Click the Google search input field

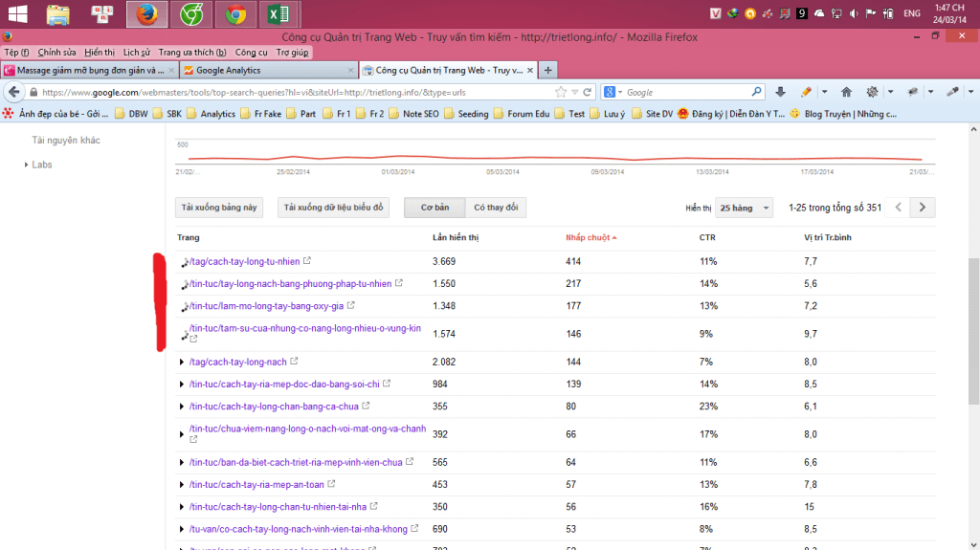(x=686, y=92)
